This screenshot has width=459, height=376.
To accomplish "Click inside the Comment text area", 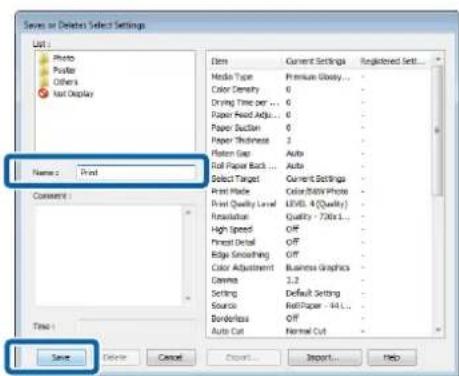I will pos(109,256).
